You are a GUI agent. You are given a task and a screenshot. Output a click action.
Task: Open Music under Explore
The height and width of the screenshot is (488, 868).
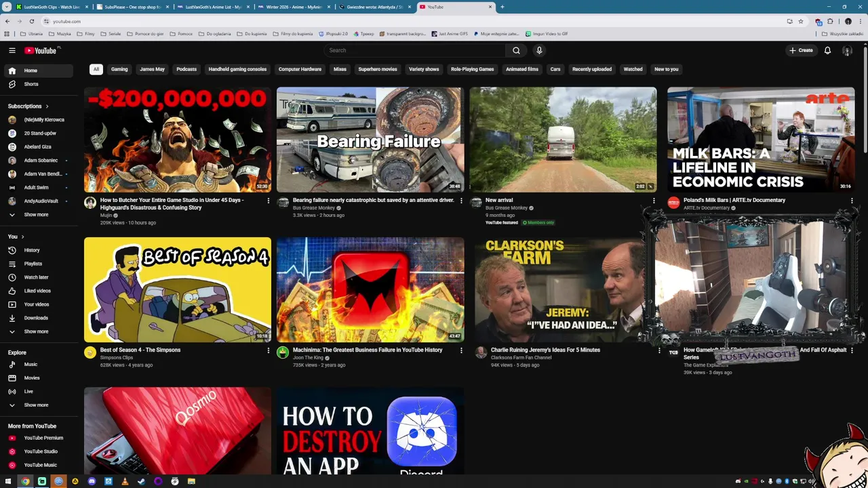pyautogui.click(x=38, y=364)
